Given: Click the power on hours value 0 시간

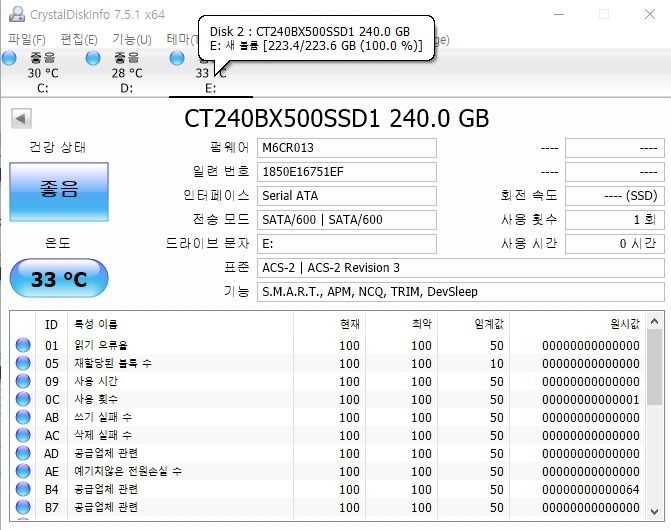Looking at the screenshot, I should pos(615,244).
